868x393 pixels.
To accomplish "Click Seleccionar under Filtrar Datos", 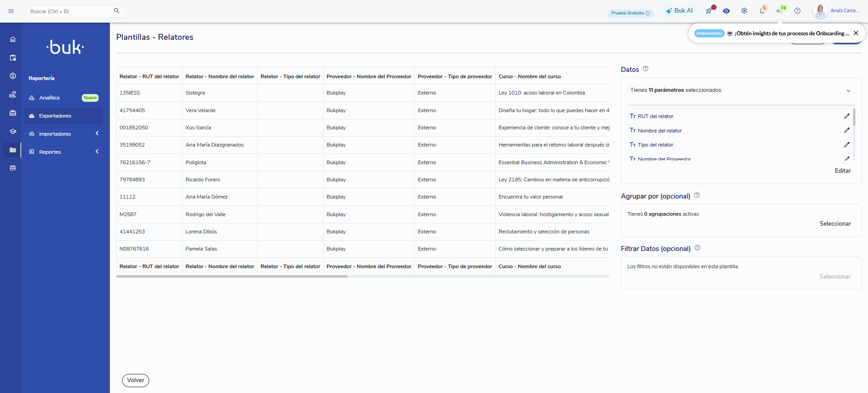I will [835, 276].
